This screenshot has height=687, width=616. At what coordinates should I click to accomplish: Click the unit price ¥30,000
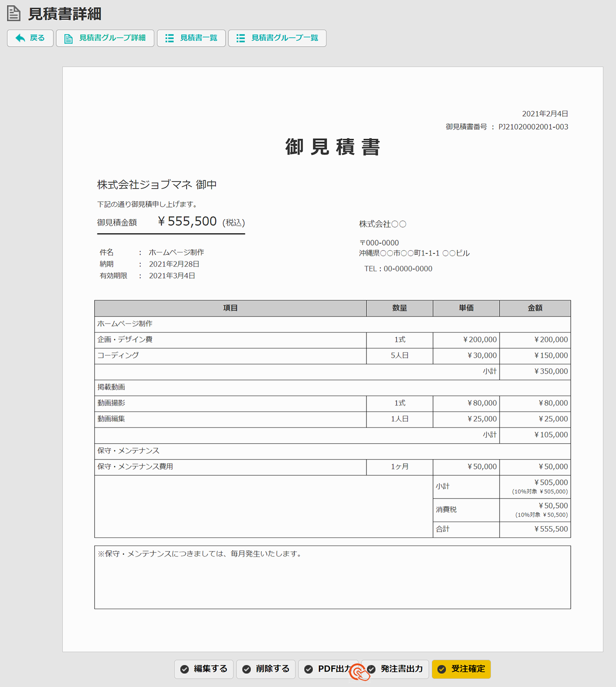pos(482,355)
